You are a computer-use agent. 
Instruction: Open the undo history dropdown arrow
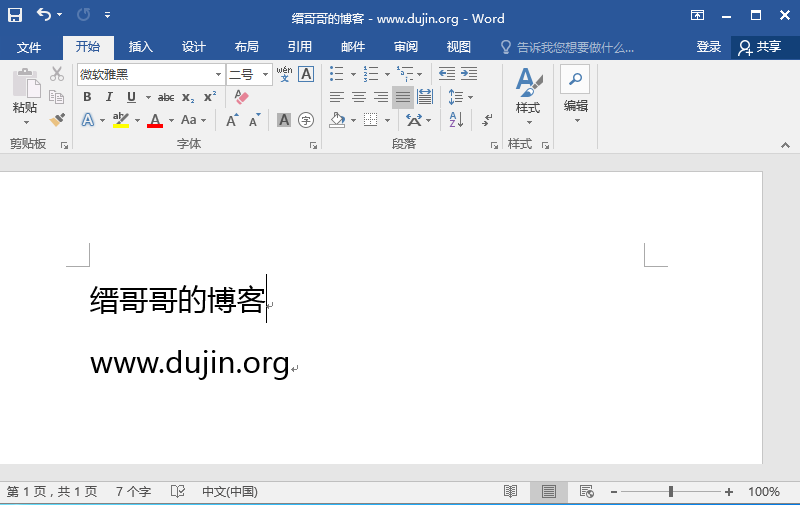(60, 15)
